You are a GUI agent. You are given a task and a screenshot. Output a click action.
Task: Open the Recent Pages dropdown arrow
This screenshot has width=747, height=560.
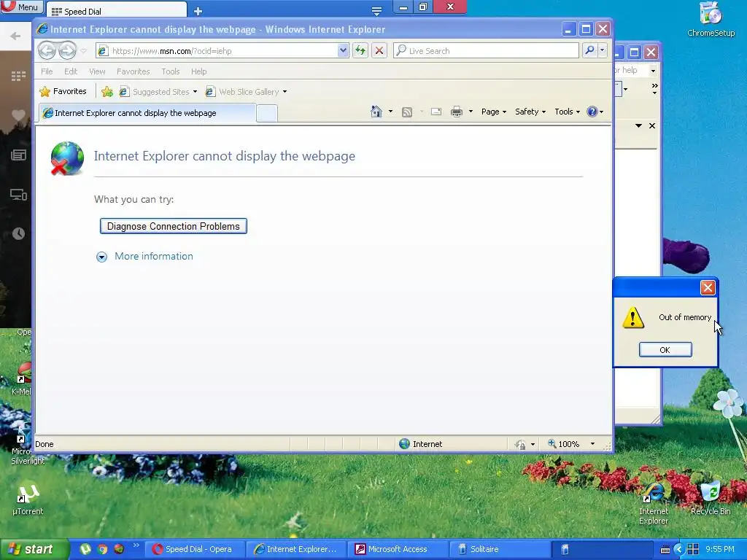click(x=83, y=50)
